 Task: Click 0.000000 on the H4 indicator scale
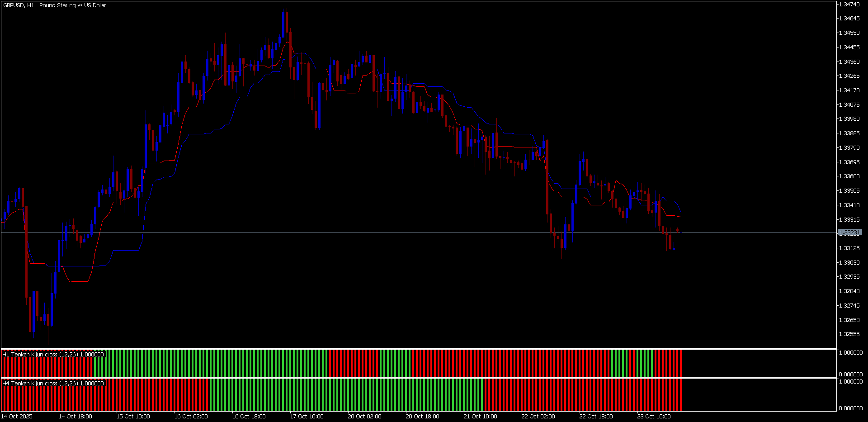click(x=850, y=408)
